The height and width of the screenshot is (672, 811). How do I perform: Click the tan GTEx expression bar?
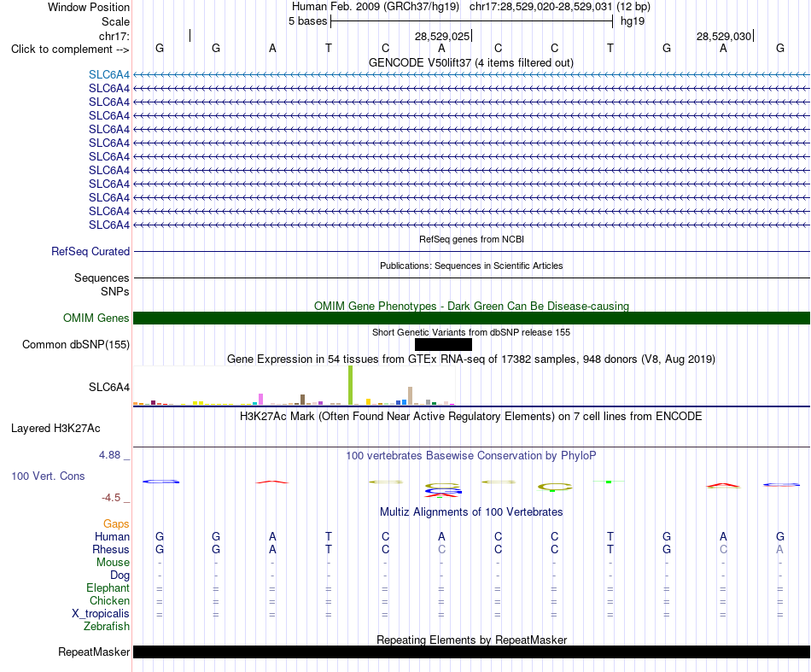[x=410, y=395]
